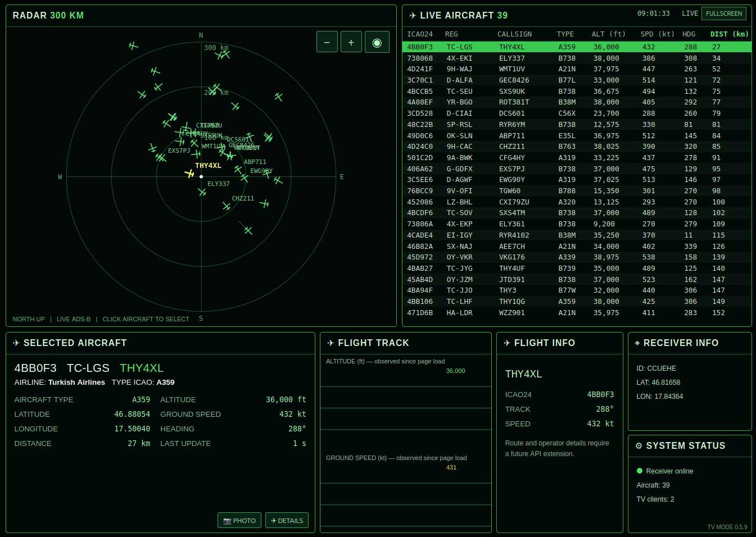Select the ROT381T row in aircraft list
The height and width of the screenshot is (537, 756).
coord(577,102)
